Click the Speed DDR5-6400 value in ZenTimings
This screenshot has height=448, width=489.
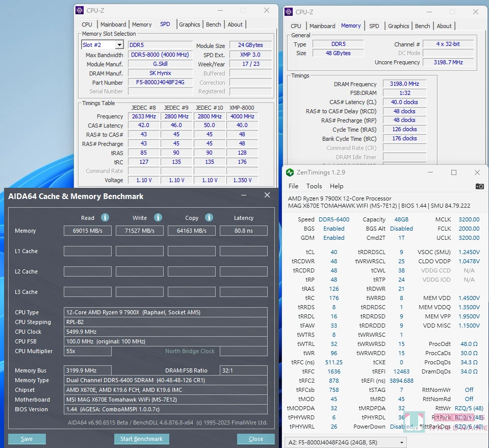[334, 219]
